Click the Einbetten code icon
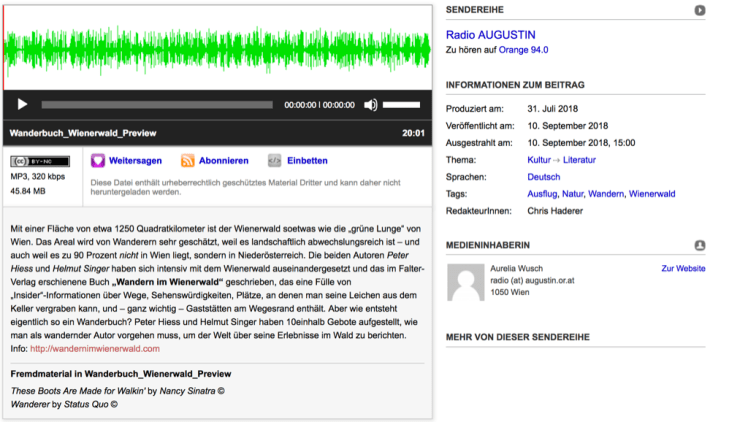 pyautogui.click(x=275, y=160)
